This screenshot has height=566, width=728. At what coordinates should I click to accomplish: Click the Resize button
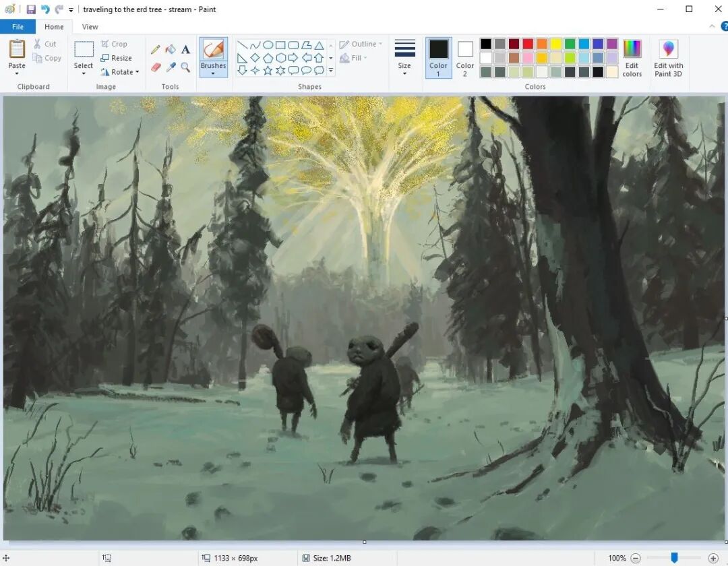117,58
